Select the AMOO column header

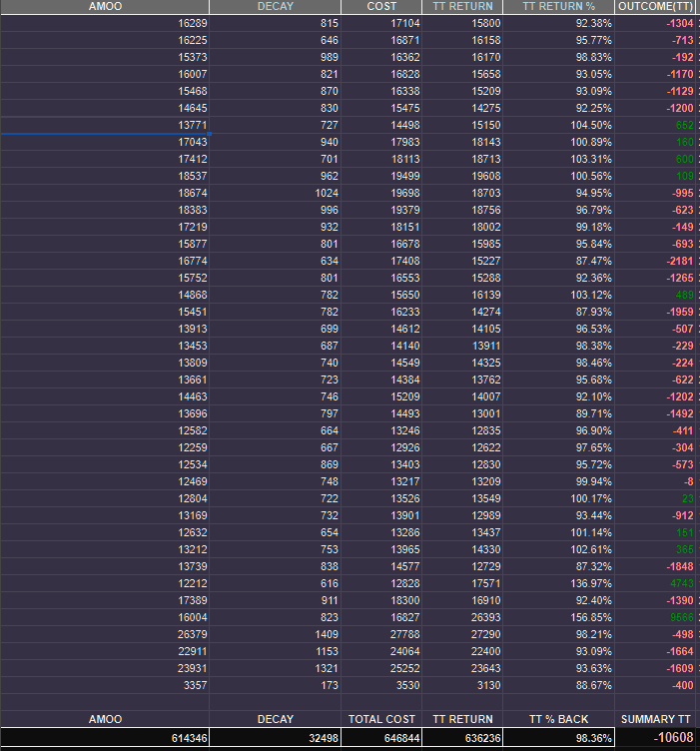click(105, 6)
